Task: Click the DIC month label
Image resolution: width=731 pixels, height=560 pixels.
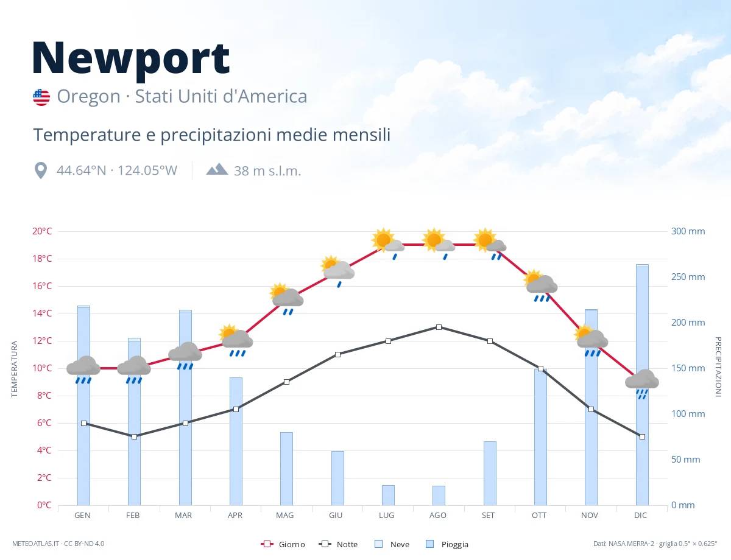Action: pyautogui.click(x=640, y=516)
